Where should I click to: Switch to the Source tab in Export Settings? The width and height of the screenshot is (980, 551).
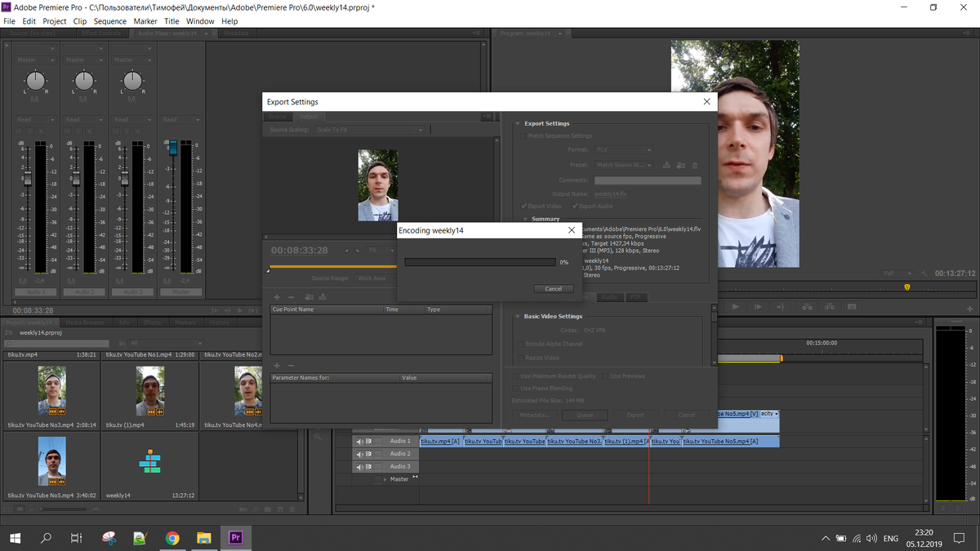coord(278,117)
